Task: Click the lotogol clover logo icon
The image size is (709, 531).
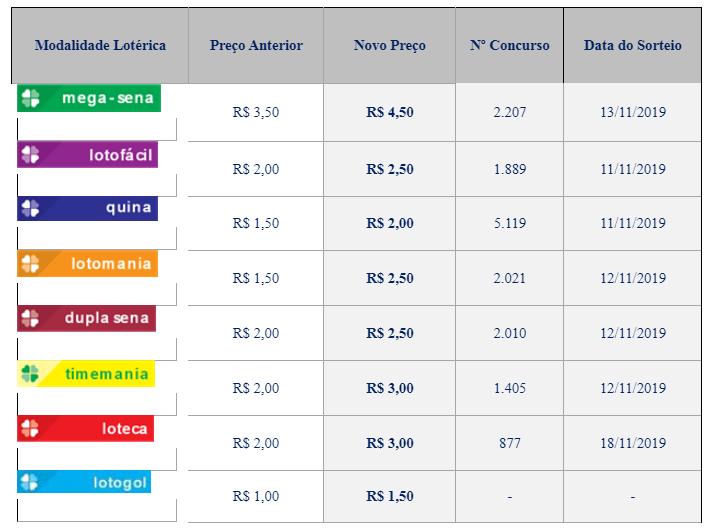Action: pos(30,483)
